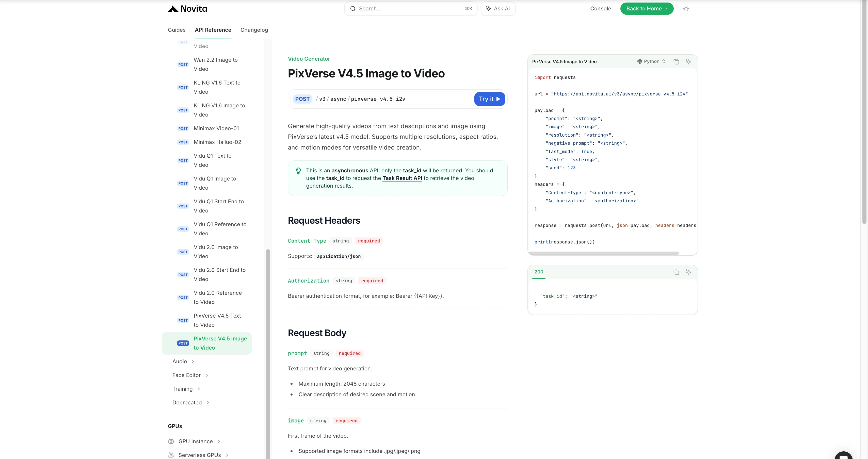The height and width of the screenshot is (459, 868).
Task: Open KLING V1.6 Text to Video
Action: pyautogui.click(x=217, y=88)
